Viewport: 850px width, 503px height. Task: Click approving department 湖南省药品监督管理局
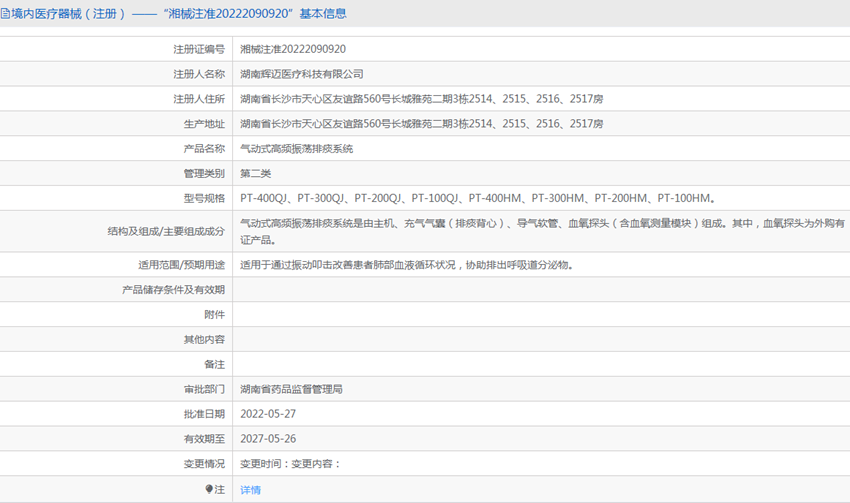291,389
